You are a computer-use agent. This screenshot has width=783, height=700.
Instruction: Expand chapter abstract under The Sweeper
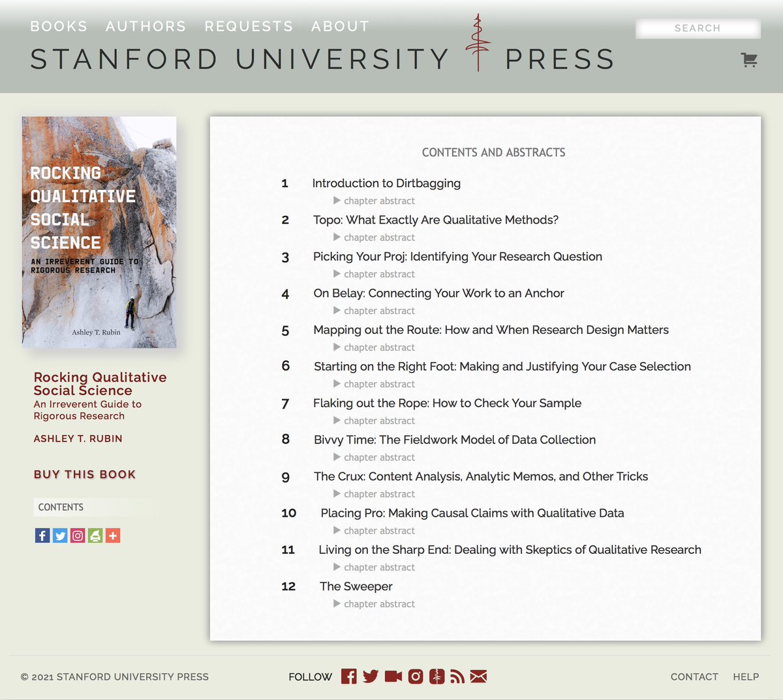click(374, 603)
